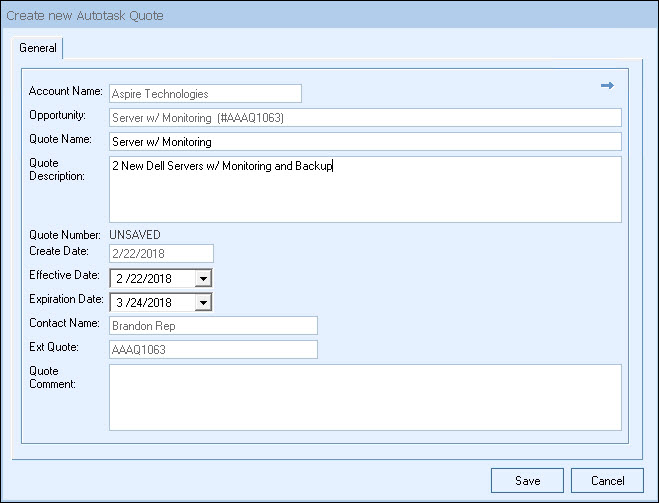
Task: Click the Create new Autotask Quote title
Action: [x=85, y=16]
